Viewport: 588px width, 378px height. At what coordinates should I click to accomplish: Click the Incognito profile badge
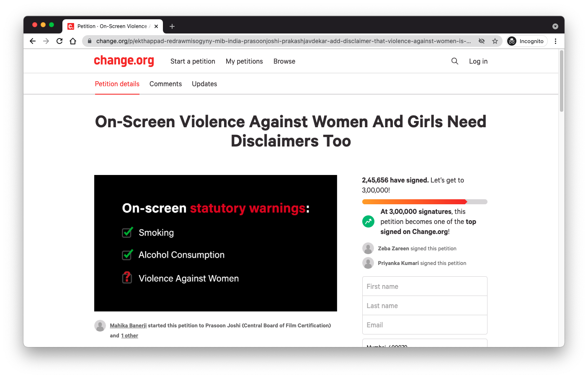point(526,41)
